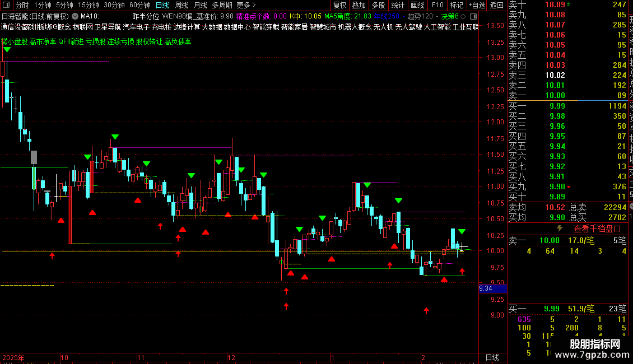Add stock with the +自选 button
Image resolution: width=633 pixels, height=364 pixels.
point(477,5)
